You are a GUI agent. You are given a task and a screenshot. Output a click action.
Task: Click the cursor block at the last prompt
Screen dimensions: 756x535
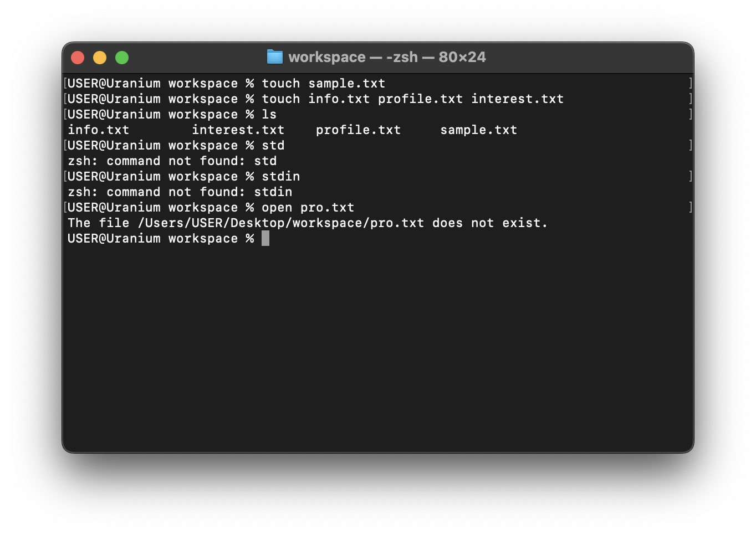click(x=265, y=238)
